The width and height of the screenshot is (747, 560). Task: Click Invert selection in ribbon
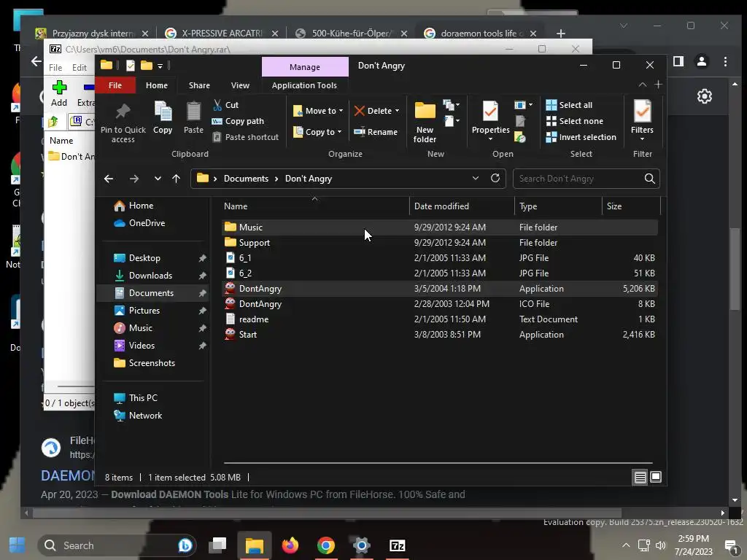coord(581,137)
